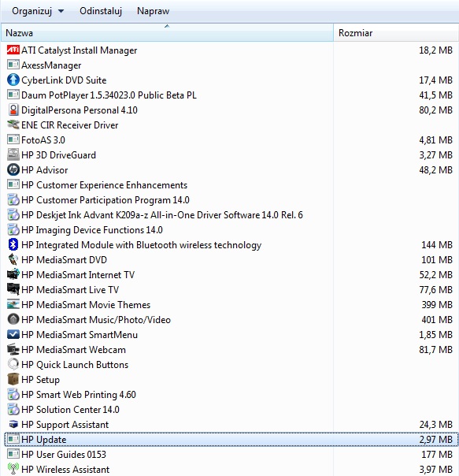Screen dimensions: 459x476
Task: Select the HP Advisor entry
Action: (x=231, y=169)
